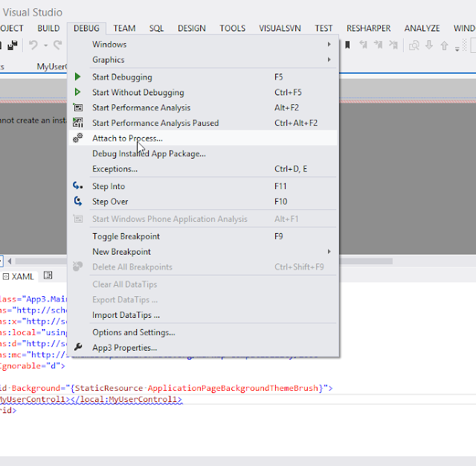Click the designer horizontal scrollbar left arrow

point(10,261)
